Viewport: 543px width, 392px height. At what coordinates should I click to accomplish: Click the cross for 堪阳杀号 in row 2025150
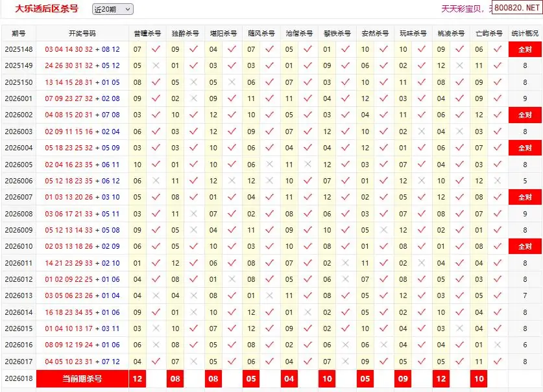(232, 82)
